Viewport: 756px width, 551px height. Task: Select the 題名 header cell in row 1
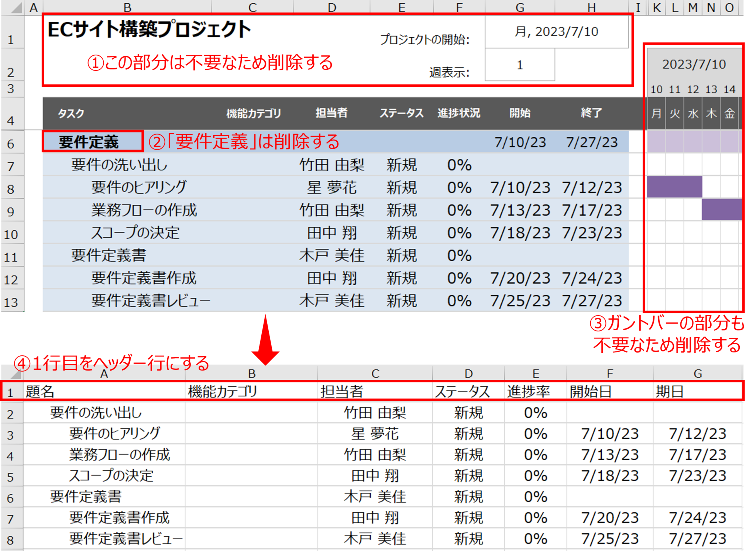41,390
